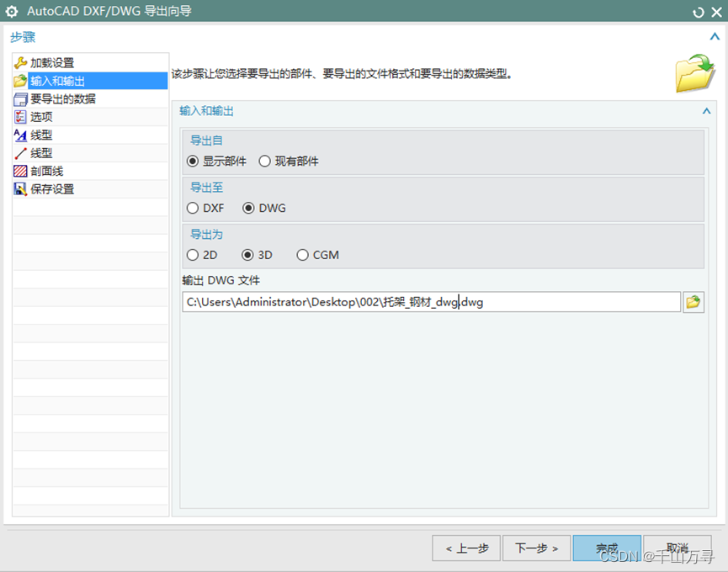Screen dimensions: 728x572
Task: Click the text font icon in the step list
Action: [x=20, y=135]
